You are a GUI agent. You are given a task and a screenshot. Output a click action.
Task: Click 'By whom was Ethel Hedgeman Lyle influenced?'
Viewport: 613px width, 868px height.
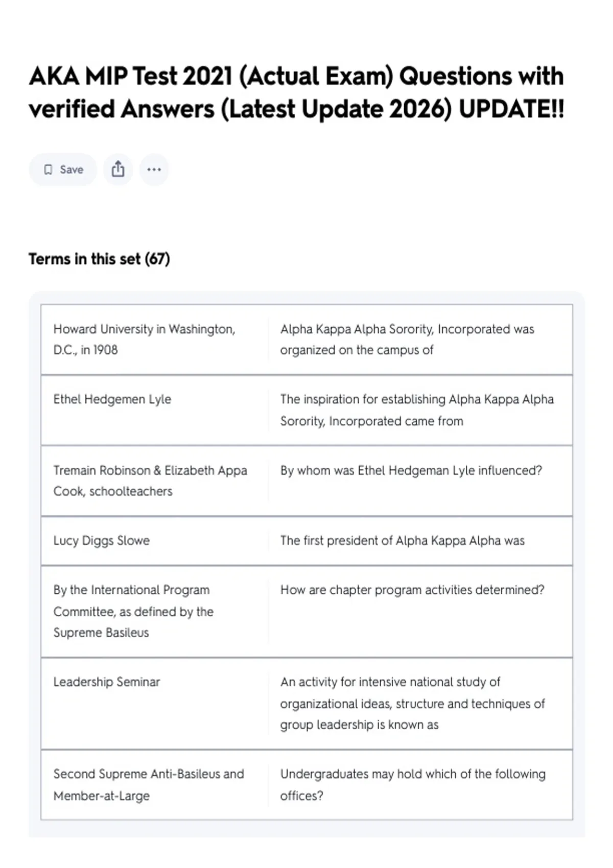tap(411, 470)
